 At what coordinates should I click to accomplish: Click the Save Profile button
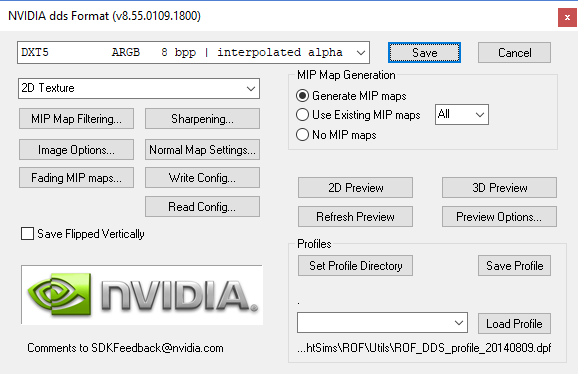click(x=515, y=266)
